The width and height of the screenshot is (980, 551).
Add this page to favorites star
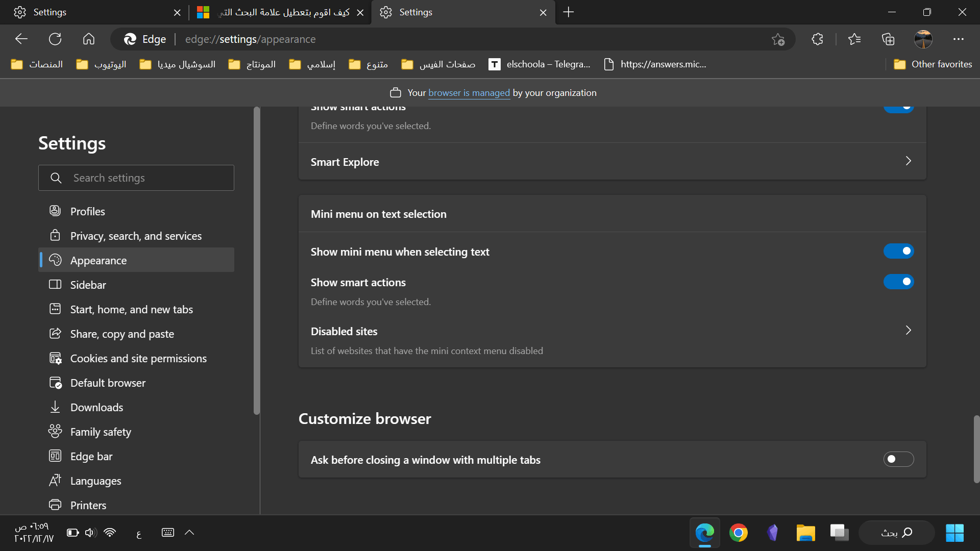(x=778, y=39)
